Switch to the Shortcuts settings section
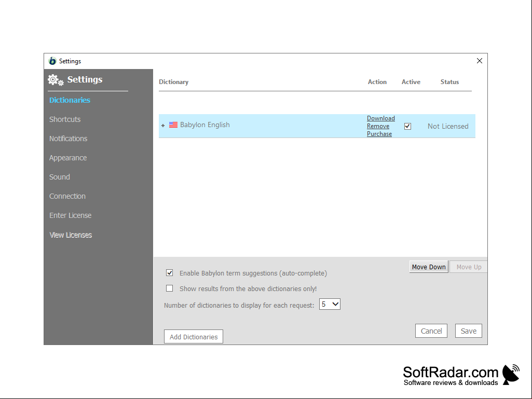The height and width of the screenshot is (399, 532). click(65, 119)
